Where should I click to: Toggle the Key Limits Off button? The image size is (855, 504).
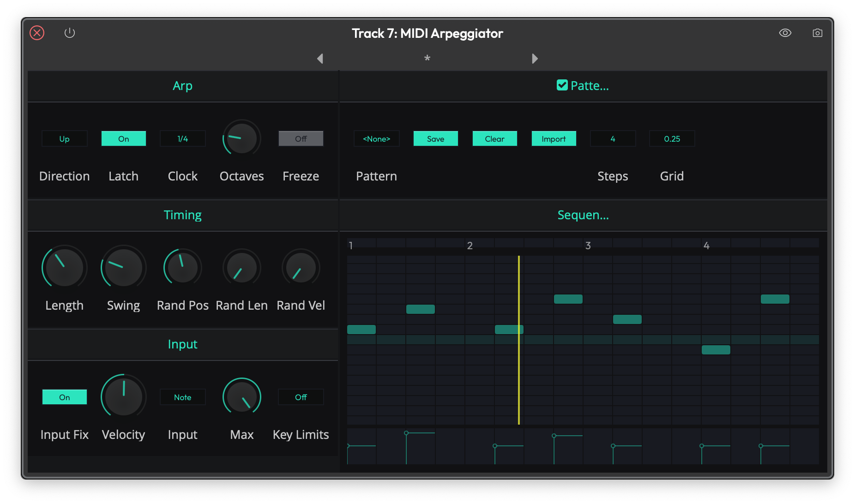pyautogui.click(x=301, y=397)
